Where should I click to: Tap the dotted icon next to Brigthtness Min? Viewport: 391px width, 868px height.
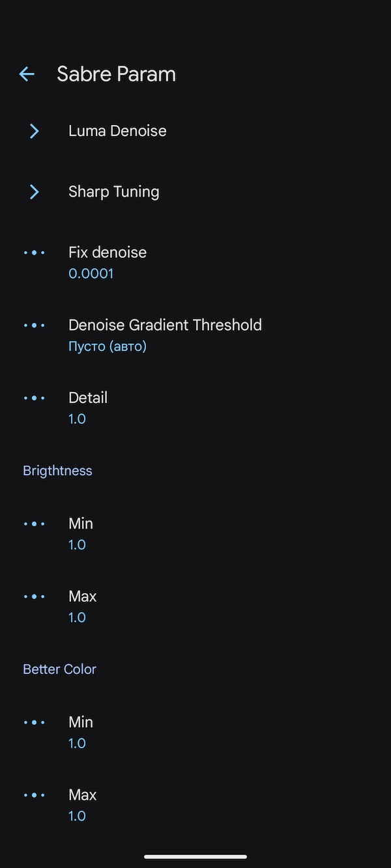pyautogui.click(x=34, y=524)
